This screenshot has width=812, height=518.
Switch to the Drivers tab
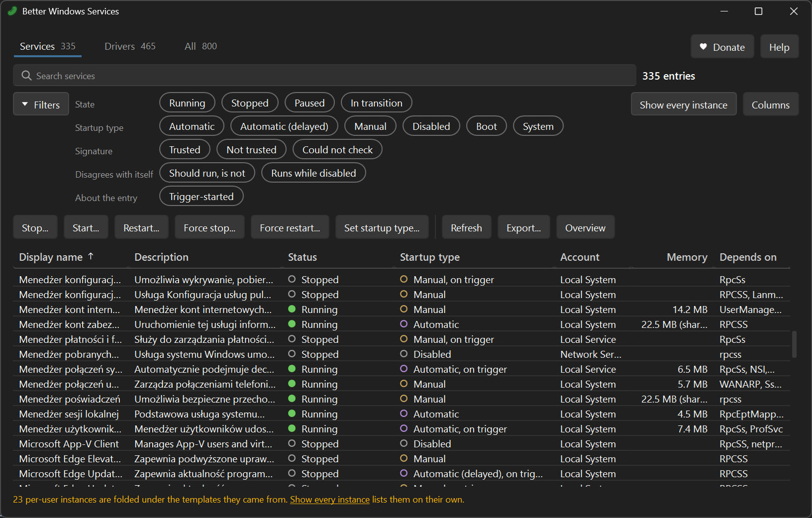point(130,46)
